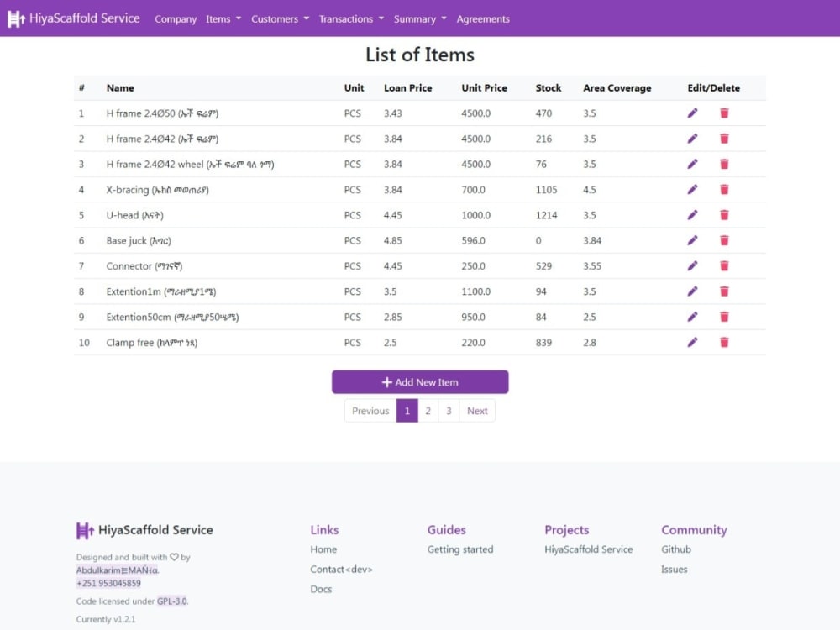The height and width of the screenshot is (630, 840).
Task: Edit the Extention50cm item
Action: pos(692,318)
